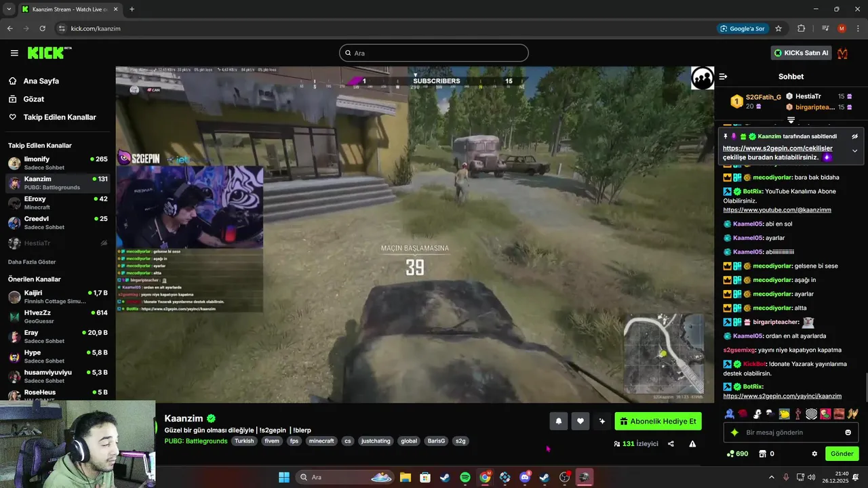Expand the pinned message chevron
Viewport: 868px width, 488px height.
[x=854, y=150]
